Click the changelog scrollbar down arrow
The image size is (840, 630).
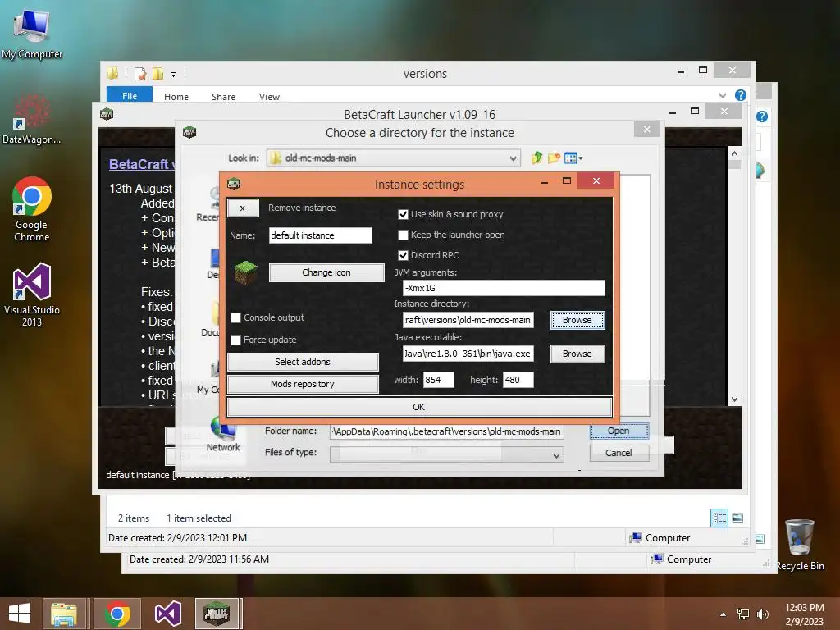734,399
